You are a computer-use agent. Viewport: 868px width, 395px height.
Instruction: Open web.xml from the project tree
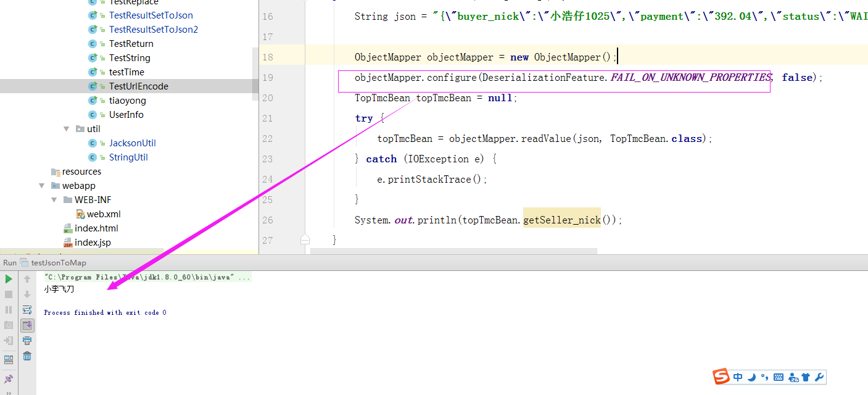104,214
